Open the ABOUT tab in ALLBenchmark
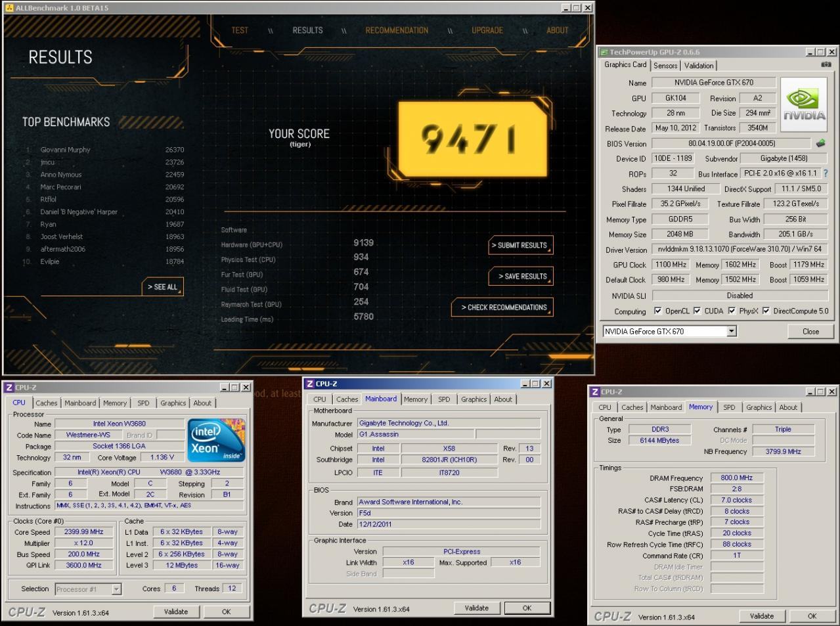 tap(558, 30)
